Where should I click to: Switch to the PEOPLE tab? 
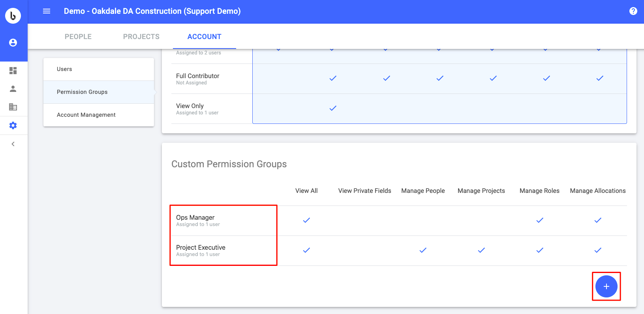[78, 37]
